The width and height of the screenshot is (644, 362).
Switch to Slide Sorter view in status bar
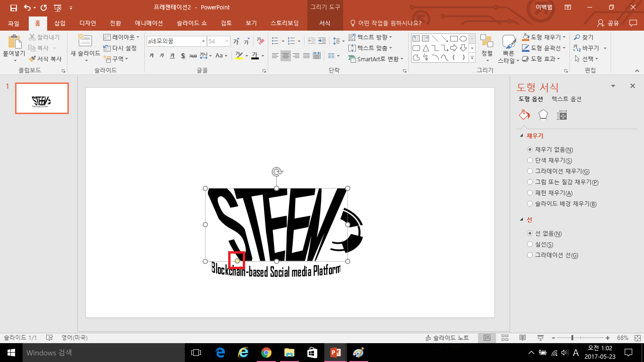click(x=504, y=338)
